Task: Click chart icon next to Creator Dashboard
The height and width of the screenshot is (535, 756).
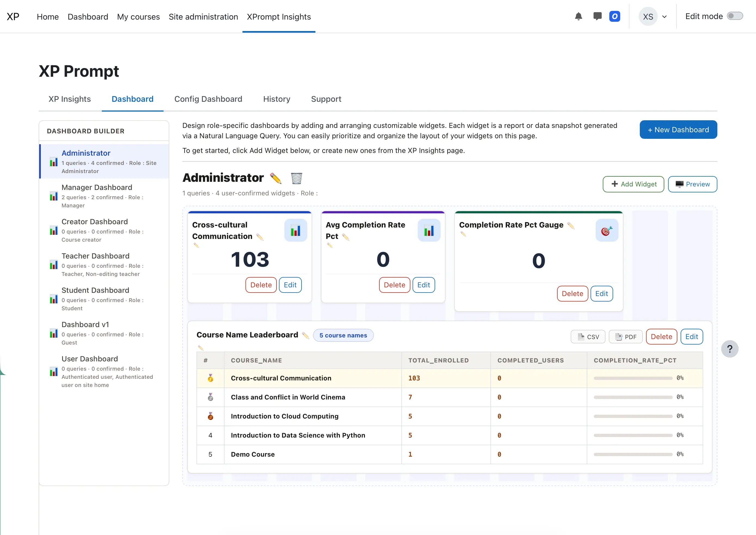Action: 54,230
